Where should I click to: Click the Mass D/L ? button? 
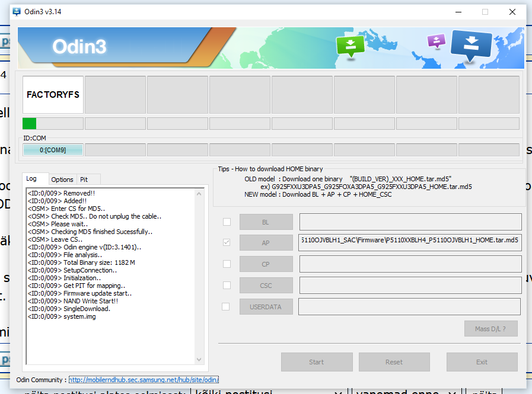(490, 329)
